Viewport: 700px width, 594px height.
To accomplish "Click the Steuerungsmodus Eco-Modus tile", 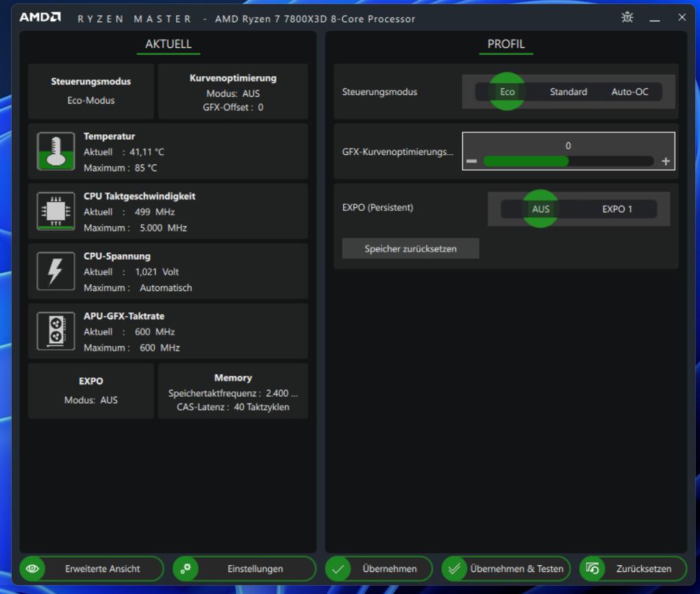I will pyautogui.click(x=91, y=91).
